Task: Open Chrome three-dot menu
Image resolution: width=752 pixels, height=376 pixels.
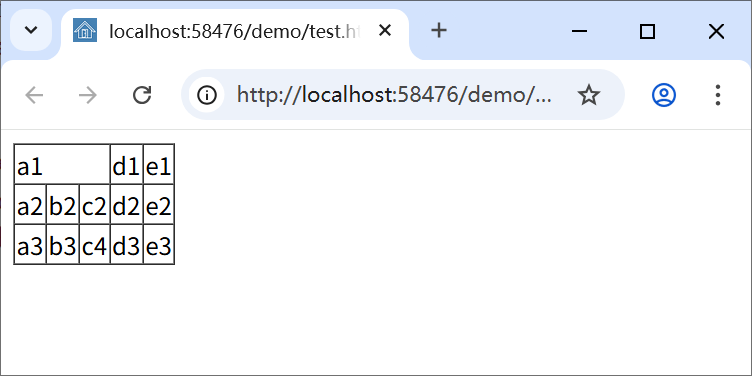Action: point(717,95)
